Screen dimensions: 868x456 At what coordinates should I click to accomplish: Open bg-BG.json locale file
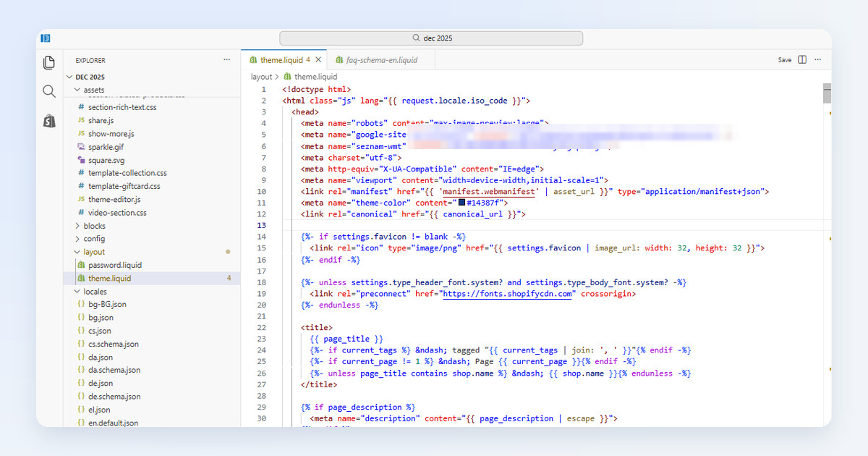point(107,305)
